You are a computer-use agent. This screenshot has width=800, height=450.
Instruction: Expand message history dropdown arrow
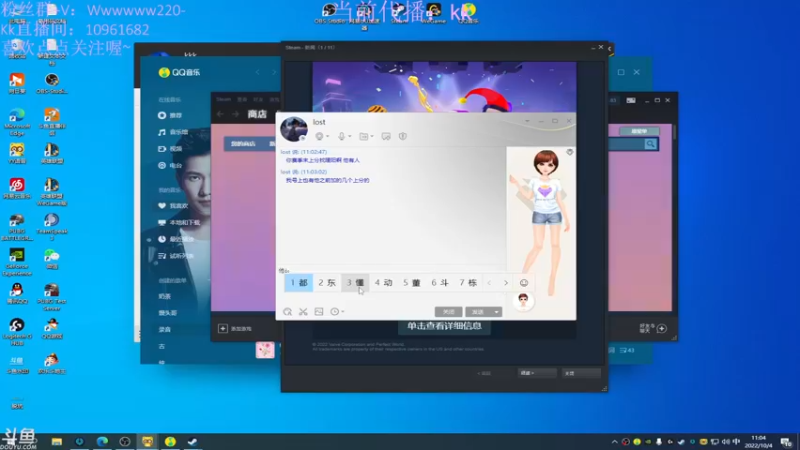pos(343,312)
